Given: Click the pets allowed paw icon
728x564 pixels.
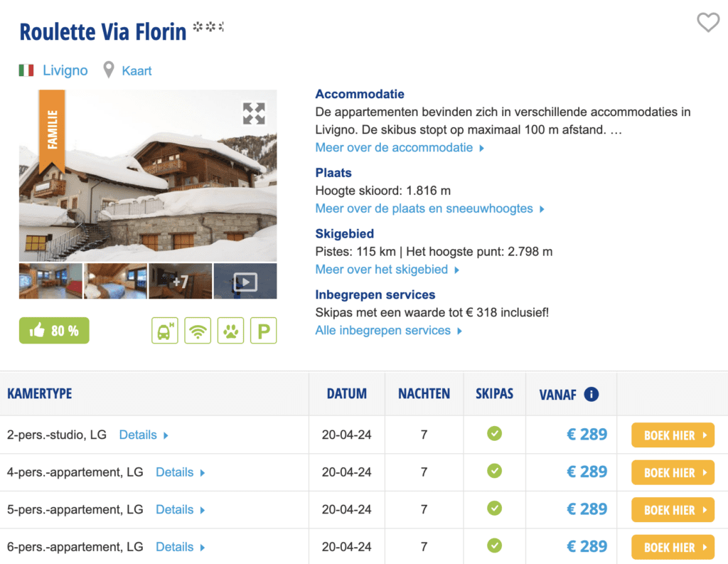Looking at the screenshot, I should click(x=230, y=331).
